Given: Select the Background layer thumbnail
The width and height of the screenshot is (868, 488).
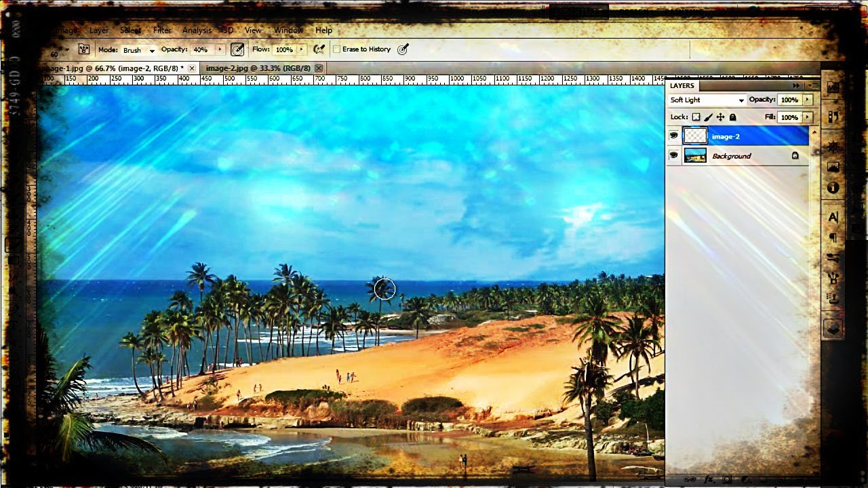Looking at the screenshot, I should point(695,156).
